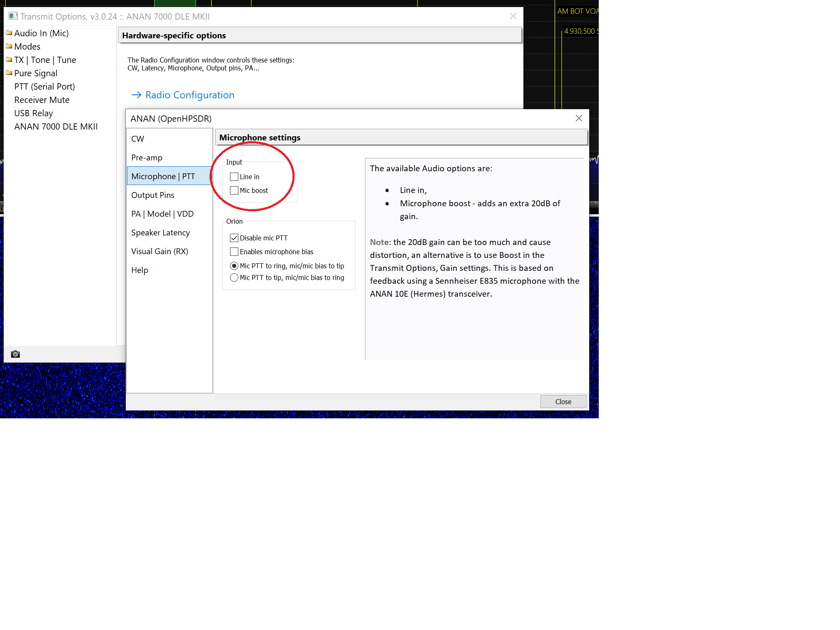Select ANAN 7000 DLE MKII entry
Screen dimensions: 840x630
(x=56, y=127)
